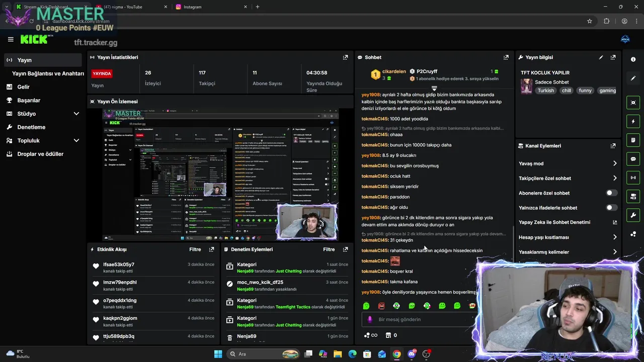This screenshot has width=644, height=362.
Task: Click the purple microphone icon in chat input
Action: tap(370, 319)
